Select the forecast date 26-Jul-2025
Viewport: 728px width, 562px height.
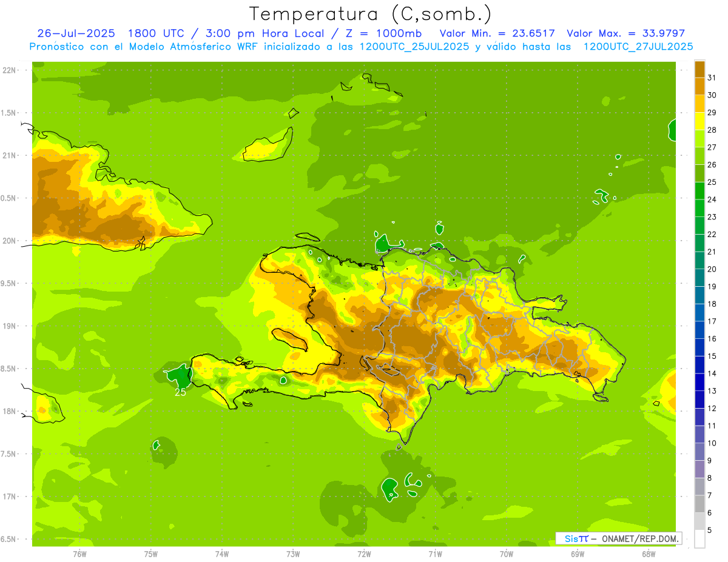(x=76, y=33)
